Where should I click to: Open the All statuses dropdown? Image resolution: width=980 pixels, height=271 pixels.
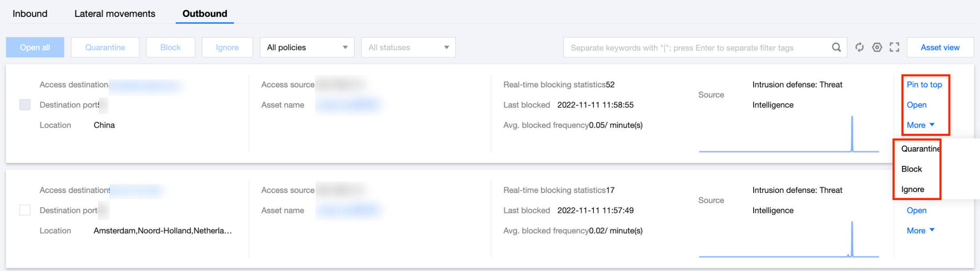(408, 47)
